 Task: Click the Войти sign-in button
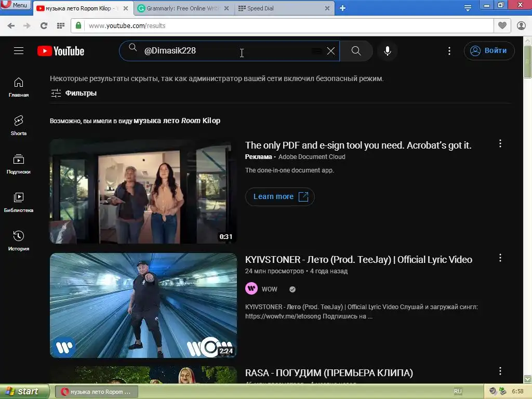[489, 51]
